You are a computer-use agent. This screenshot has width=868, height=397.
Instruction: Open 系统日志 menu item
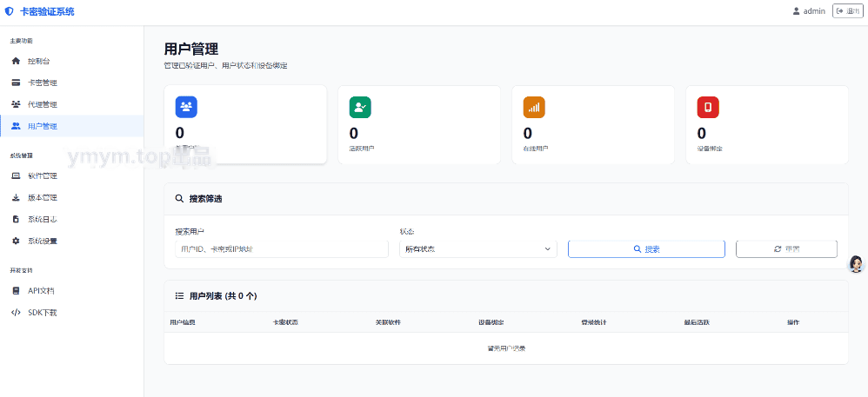pyautogui.click(x=72, y=220)
